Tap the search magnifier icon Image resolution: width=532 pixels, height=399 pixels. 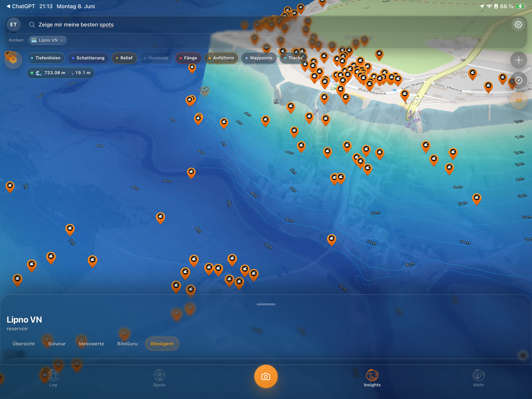pos(32,25)
